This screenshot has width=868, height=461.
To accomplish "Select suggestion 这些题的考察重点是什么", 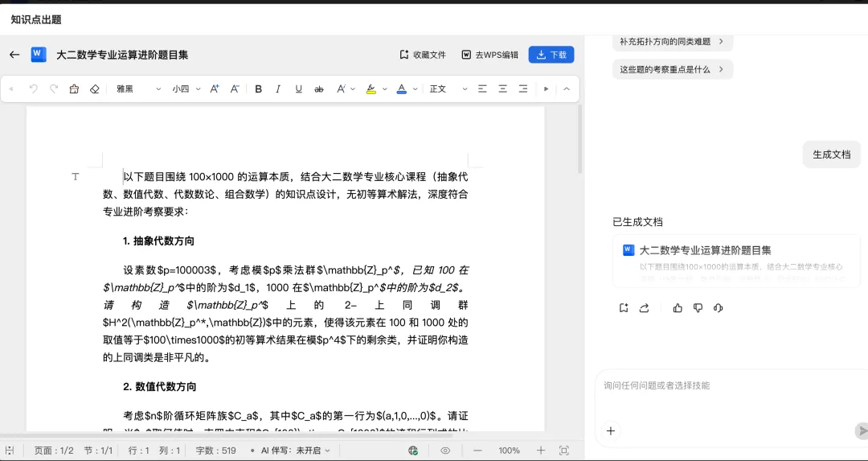I will (672, 70).
